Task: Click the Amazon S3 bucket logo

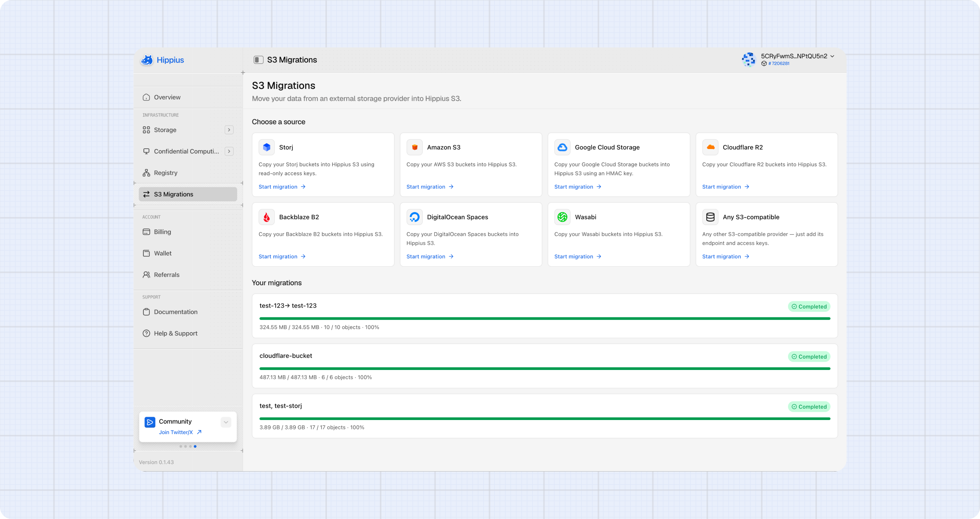Action: [x=414, y=147]
